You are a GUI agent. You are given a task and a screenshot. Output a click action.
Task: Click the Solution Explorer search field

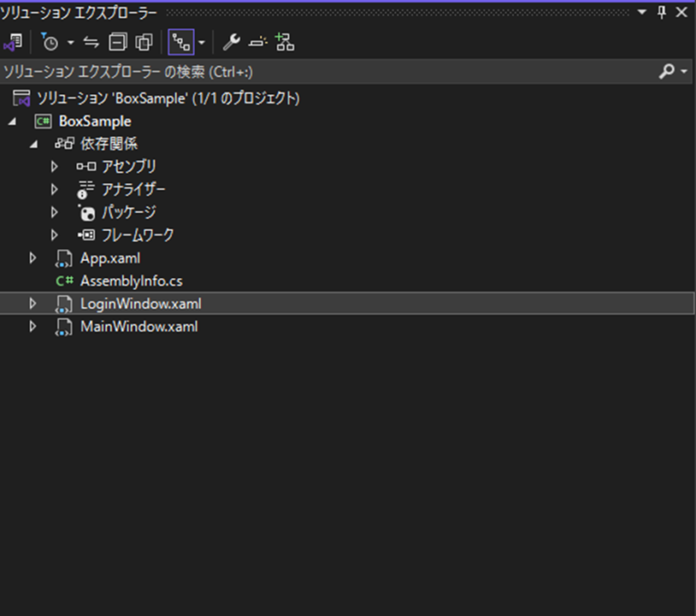tap(326, 72)
